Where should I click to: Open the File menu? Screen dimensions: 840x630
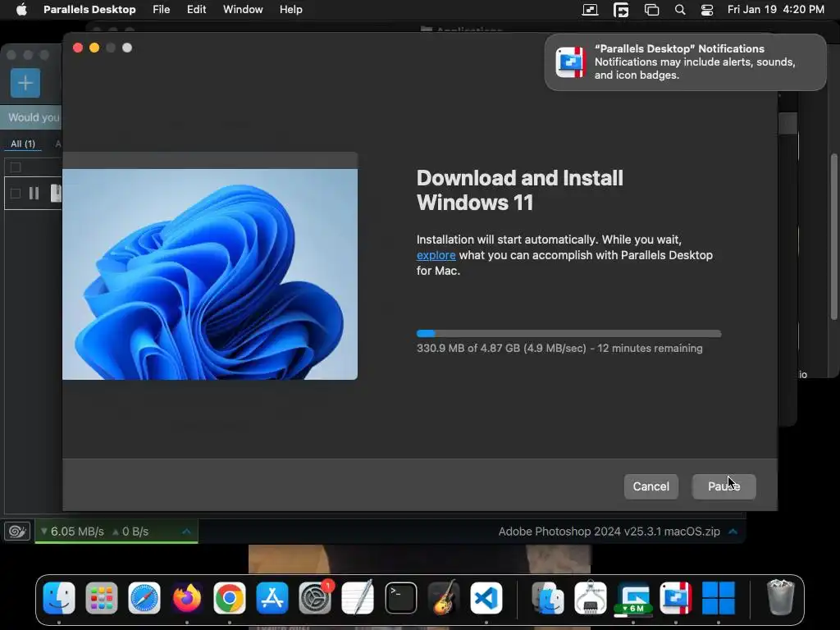[162, 10]
